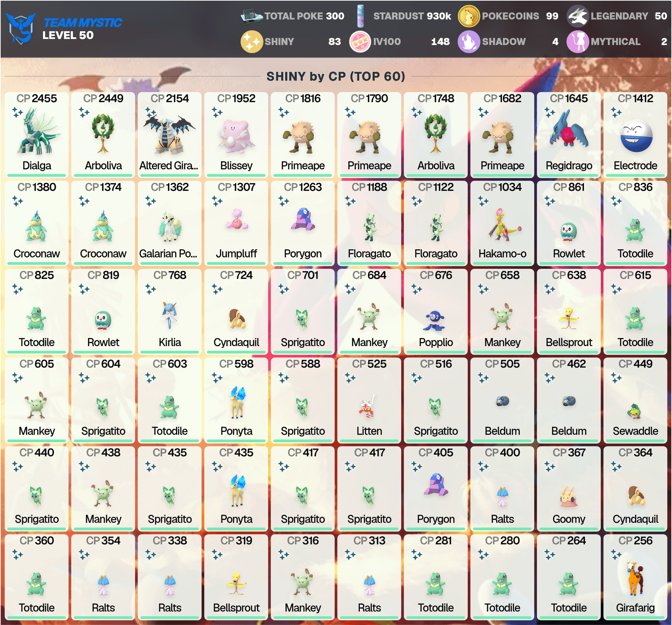This screenshot has width=672, height=625.
Task: Click the shiny sparkle on Girafarig's card
Action: pos(616,555)
